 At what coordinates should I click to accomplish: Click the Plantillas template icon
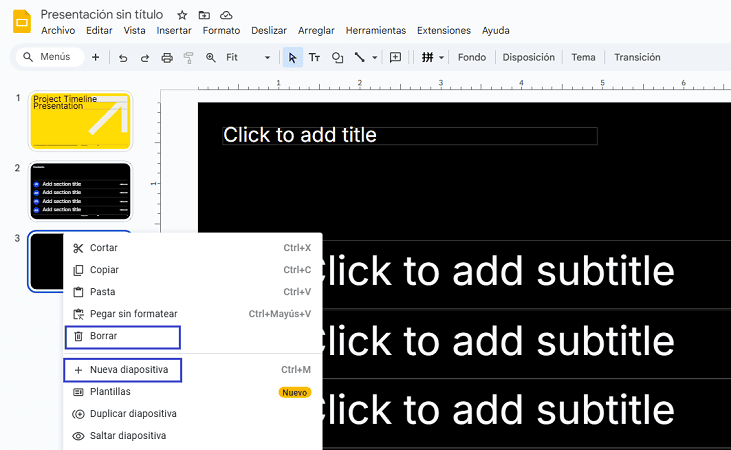pos(78,392)
